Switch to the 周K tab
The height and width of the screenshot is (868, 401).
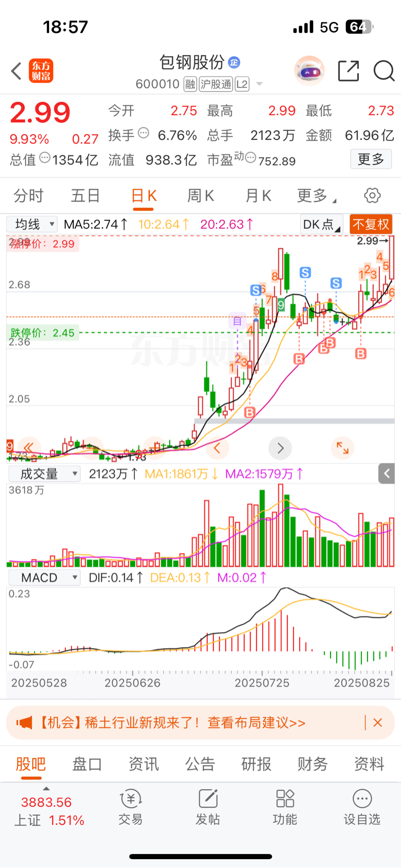coord(200,196)
